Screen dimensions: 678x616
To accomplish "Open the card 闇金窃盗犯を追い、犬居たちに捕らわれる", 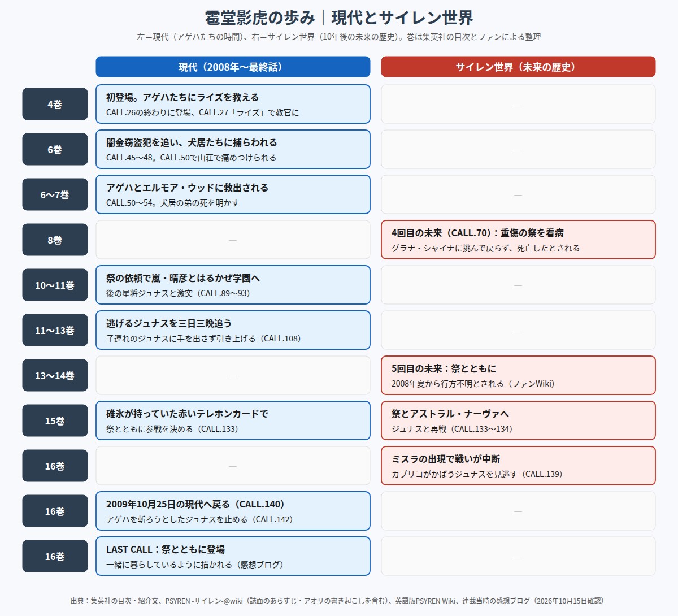I will 233,149.
